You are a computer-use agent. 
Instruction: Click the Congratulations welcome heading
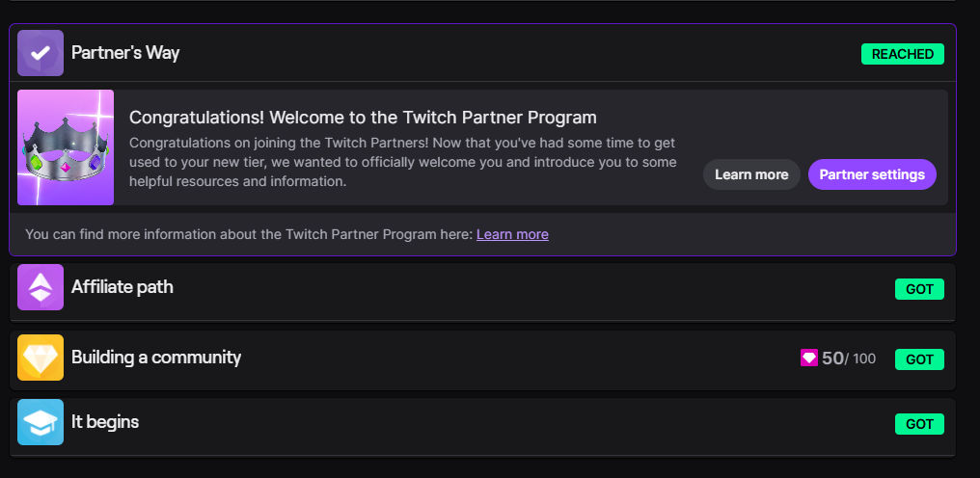(363, 118)
